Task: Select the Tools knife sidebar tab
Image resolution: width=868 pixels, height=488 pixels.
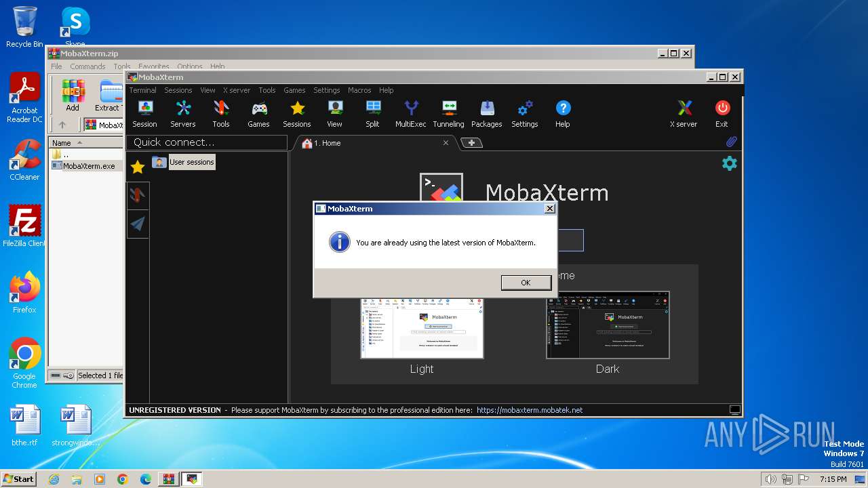Action: tap(138, 195)
